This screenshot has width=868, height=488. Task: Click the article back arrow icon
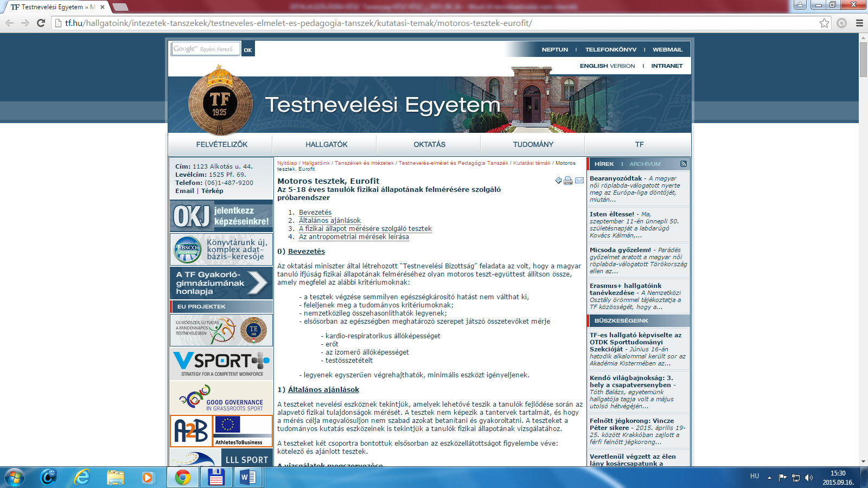click(558, 181)
